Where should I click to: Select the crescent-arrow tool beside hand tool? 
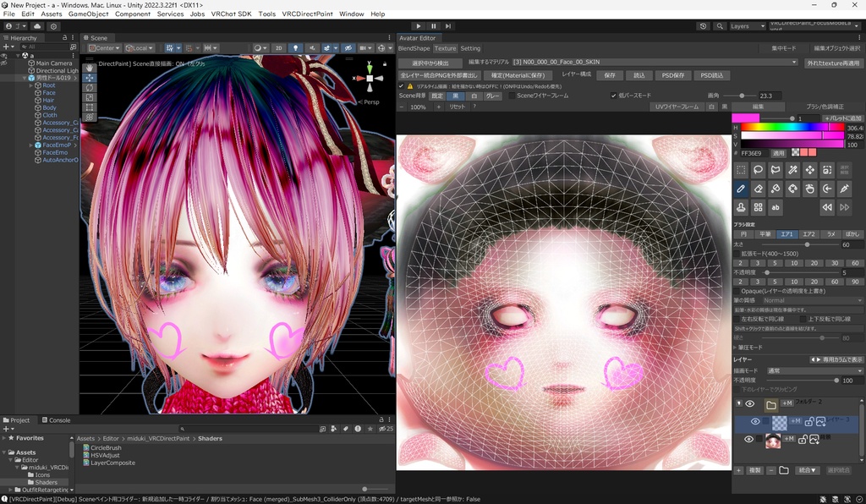(827, 189)
